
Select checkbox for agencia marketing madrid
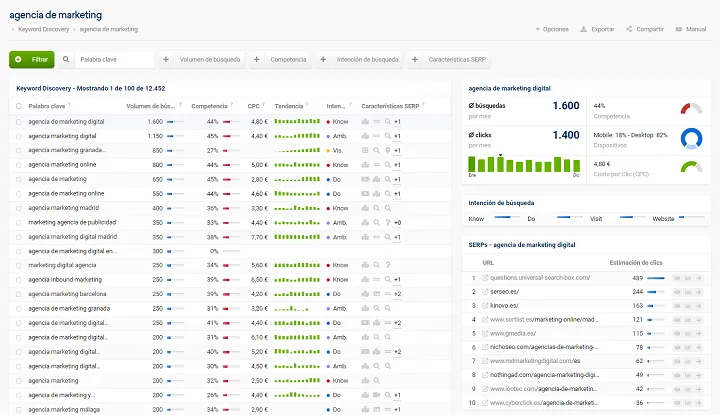tap(19, 208)
